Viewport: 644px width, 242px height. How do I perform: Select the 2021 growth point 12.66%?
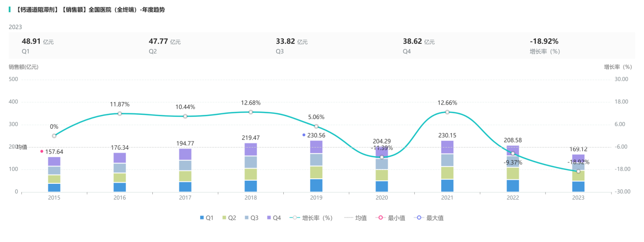[x=447, y=112]
